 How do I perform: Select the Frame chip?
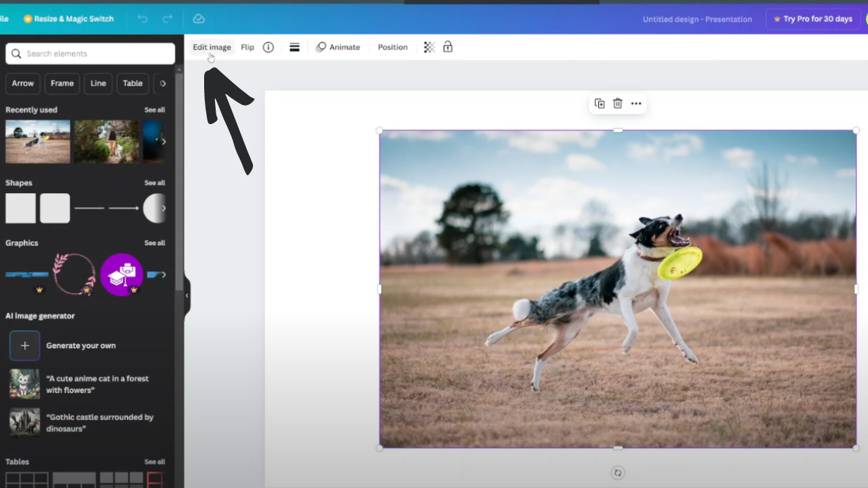pos(62,83)
